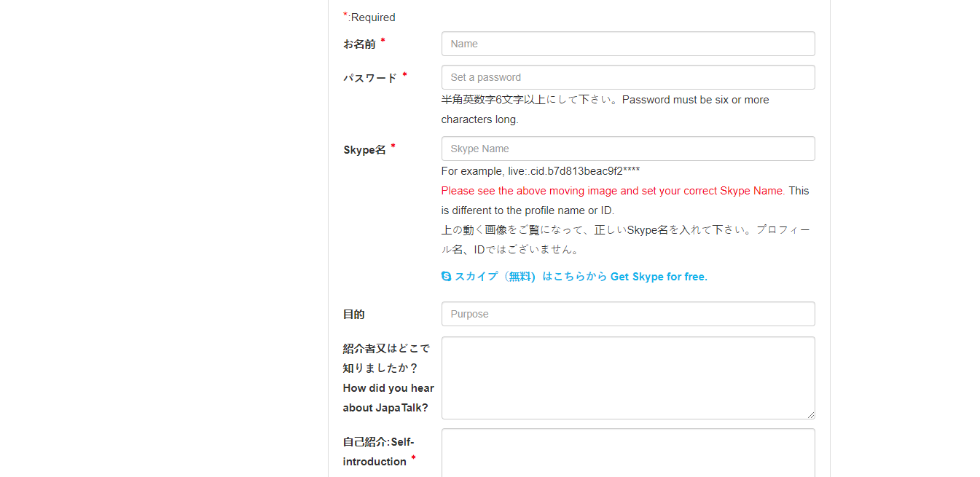Viewport: 980px width, 477px height.
Task: Focus the Name input field
Action: 627,44
